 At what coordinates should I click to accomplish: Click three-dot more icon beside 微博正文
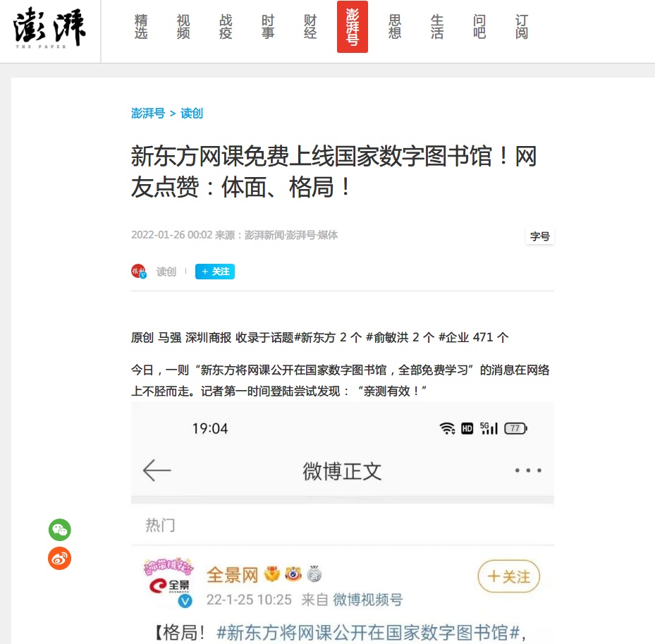[528, 470]
